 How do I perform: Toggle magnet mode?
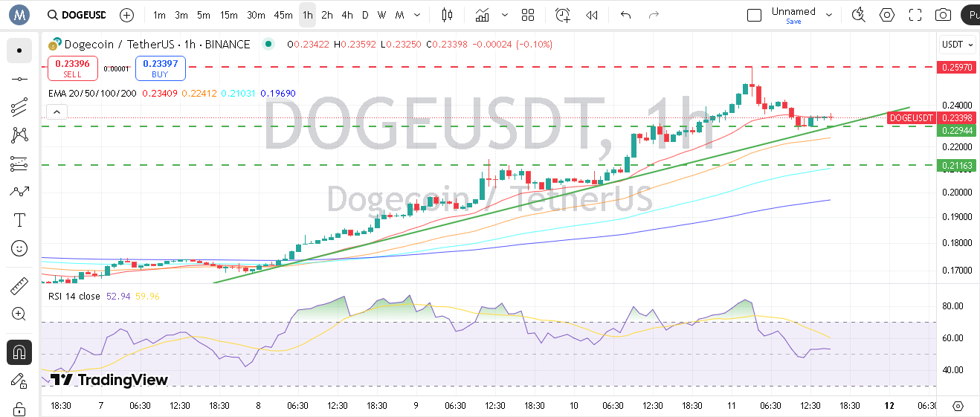tap(19, 352)
